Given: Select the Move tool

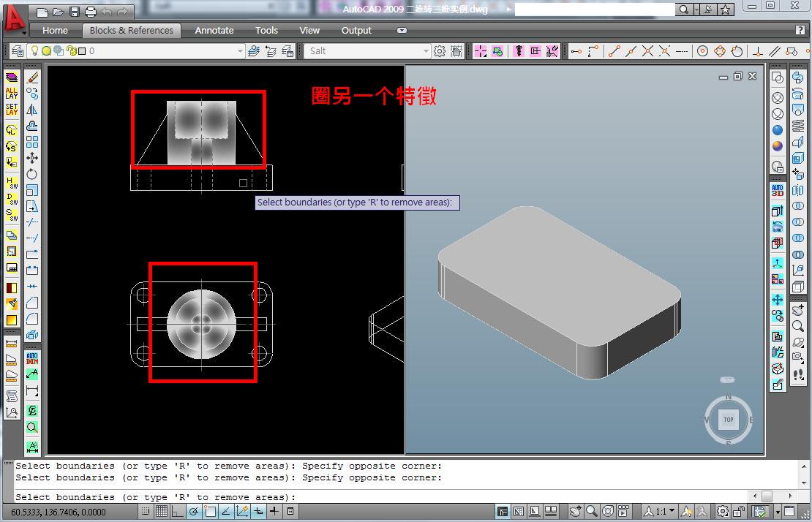Looking at the screenshot, I should (32, 158).
